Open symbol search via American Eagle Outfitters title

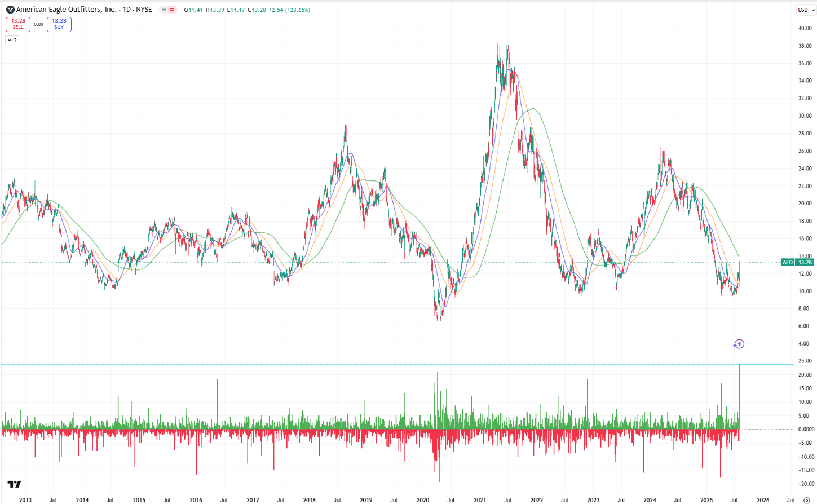click(67, 10)
